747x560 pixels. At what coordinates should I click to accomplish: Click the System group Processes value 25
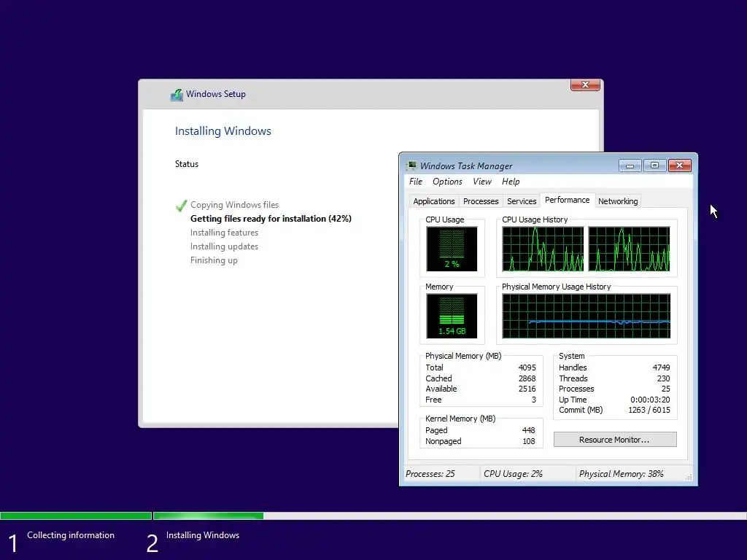[665, 389]
